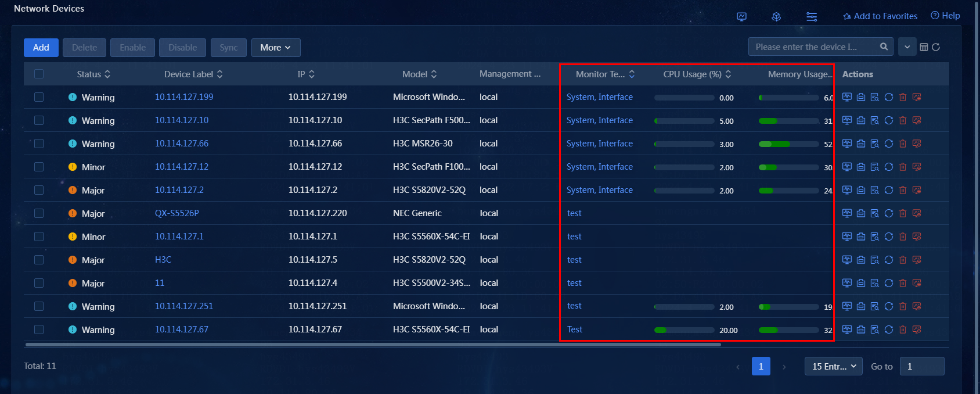Screen dimensions: 980x394
Task: Click delete trash icon for row 10.114.127.199
Action: pos(903,97)
